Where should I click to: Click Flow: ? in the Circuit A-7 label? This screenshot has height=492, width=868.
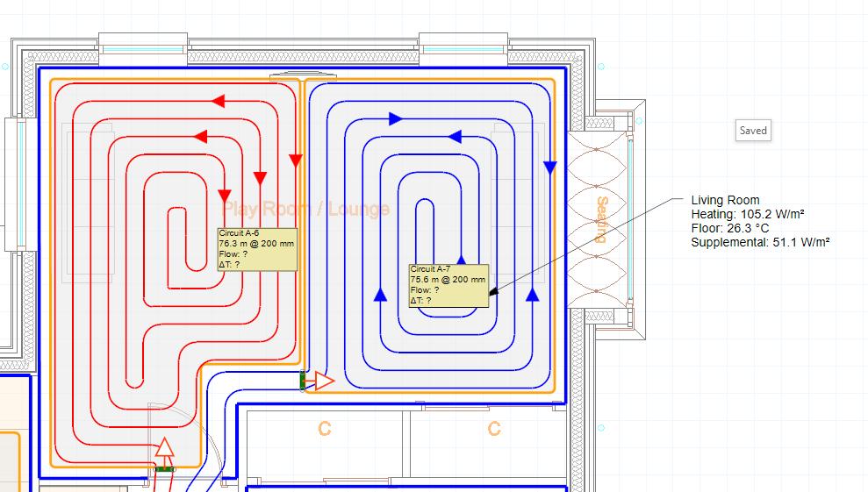pyautogui.click(x=425, y=290)
